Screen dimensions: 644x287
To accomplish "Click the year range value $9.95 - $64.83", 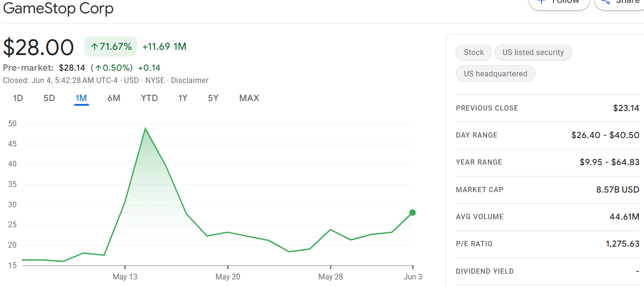I will coord(609,162).
